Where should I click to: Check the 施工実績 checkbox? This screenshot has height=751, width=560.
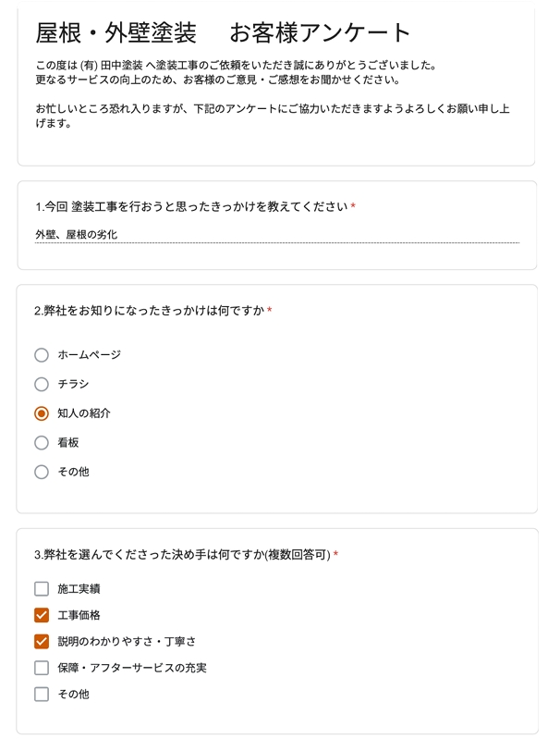pyautogui.click(x=41, y=588)
